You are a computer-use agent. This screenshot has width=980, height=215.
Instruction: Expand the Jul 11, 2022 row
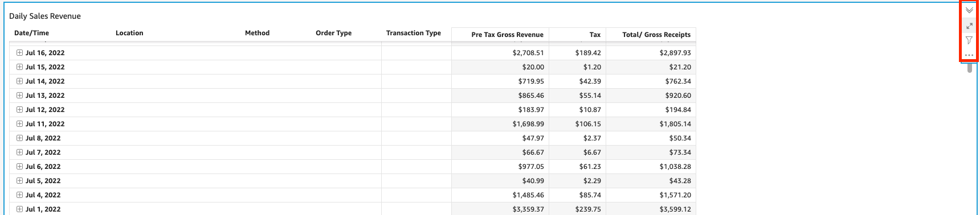[x=19, y=124]
